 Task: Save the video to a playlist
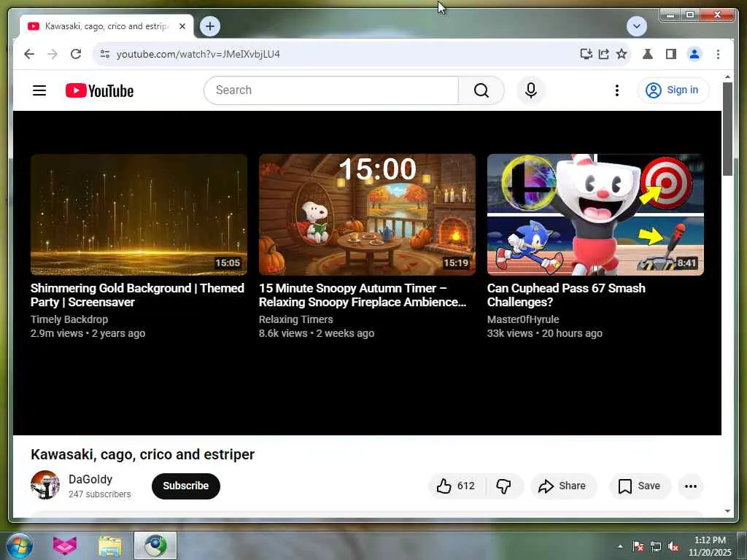point(639,486)
